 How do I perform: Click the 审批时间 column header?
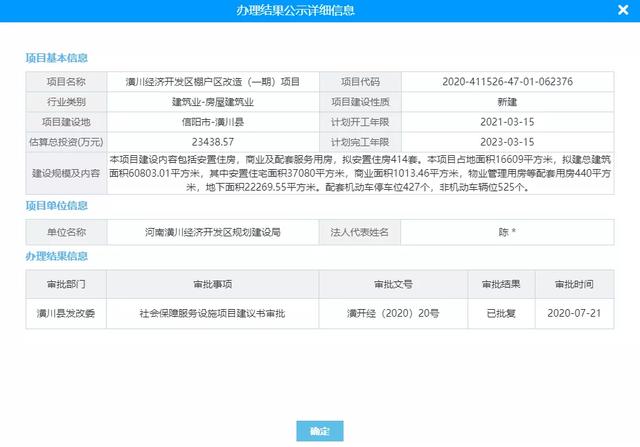point(574,284)
